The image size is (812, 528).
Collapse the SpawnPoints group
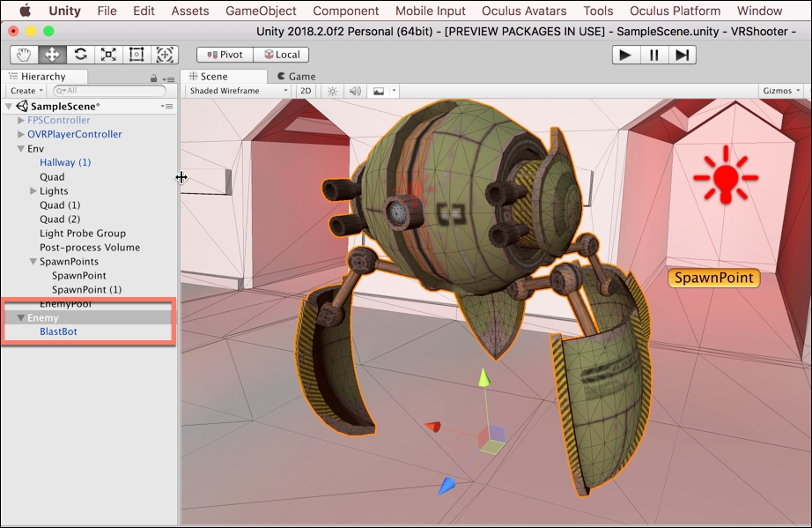(33, 262)
